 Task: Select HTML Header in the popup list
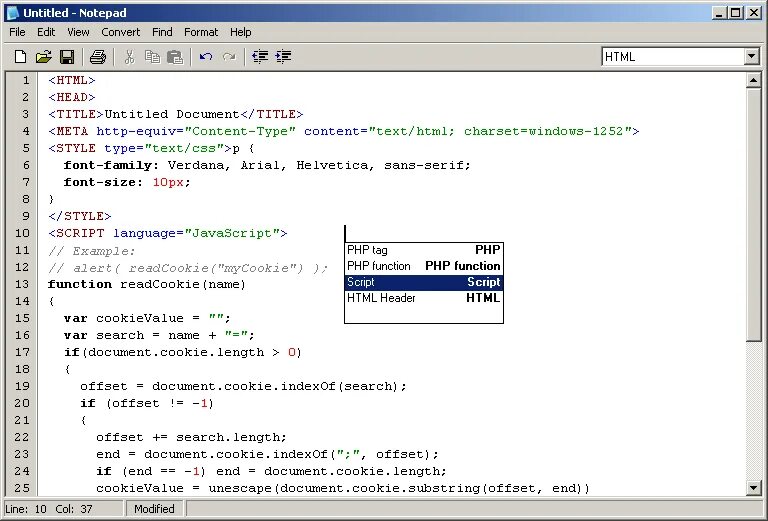[424, 298]
